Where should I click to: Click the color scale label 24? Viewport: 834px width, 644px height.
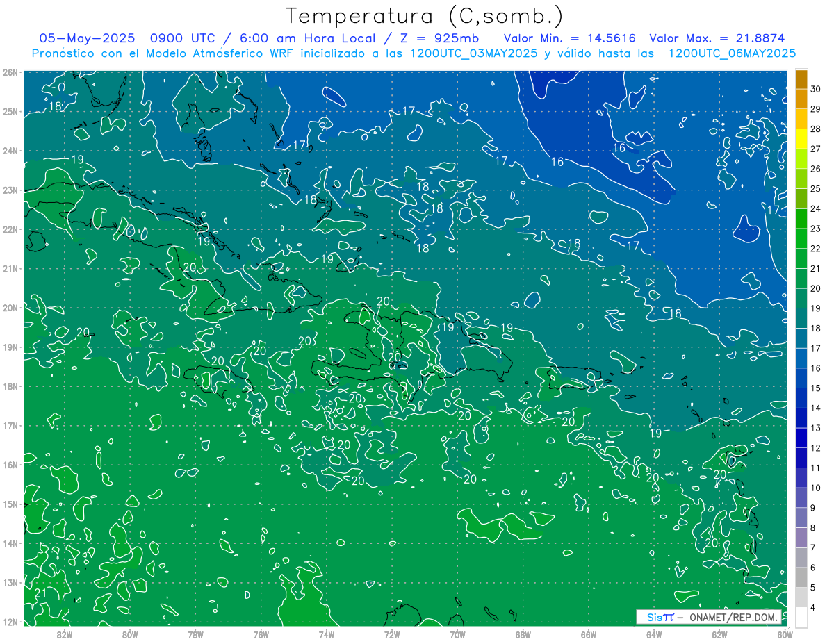(x=815, y=208)
